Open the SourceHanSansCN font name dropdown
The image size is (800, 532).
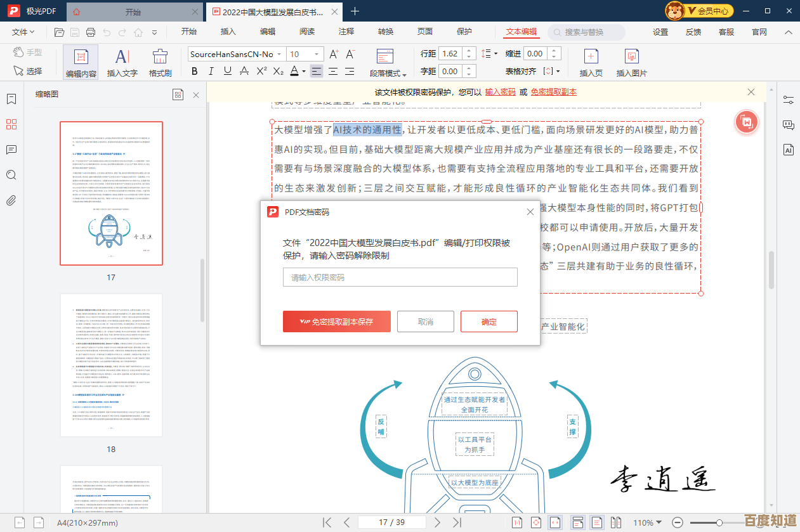click(x=235, y=54)
